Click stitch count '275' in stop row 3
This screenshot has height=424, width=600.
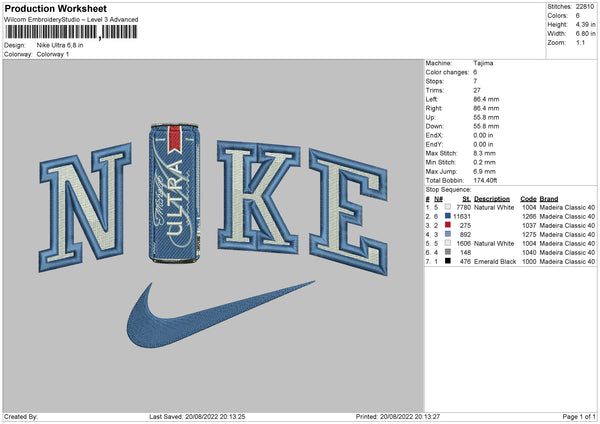[465, 225]
